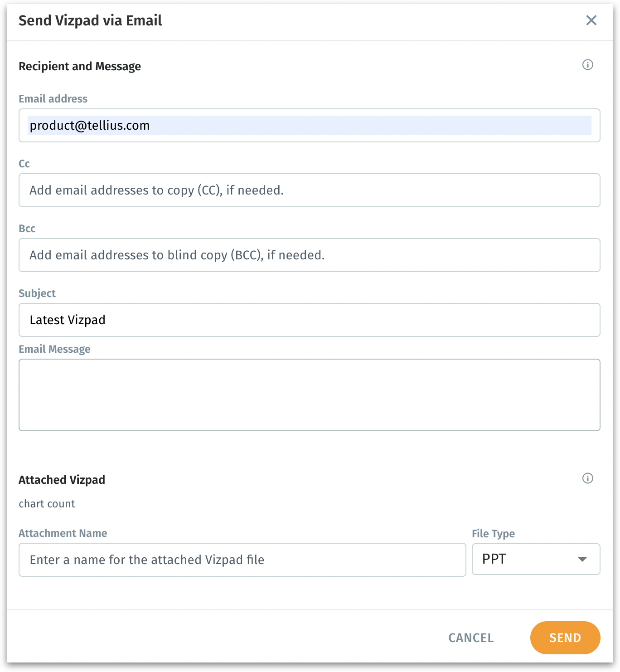Click the Recipient and Message info icon
The width and height of the screenshot is (620, 672).
[x=587, y=65]
